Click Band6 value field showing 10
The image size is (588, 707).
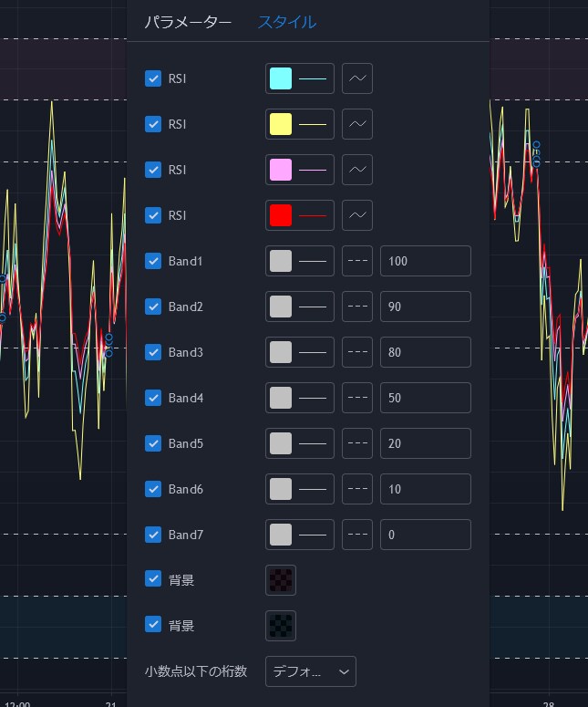[x=426, y=489]
